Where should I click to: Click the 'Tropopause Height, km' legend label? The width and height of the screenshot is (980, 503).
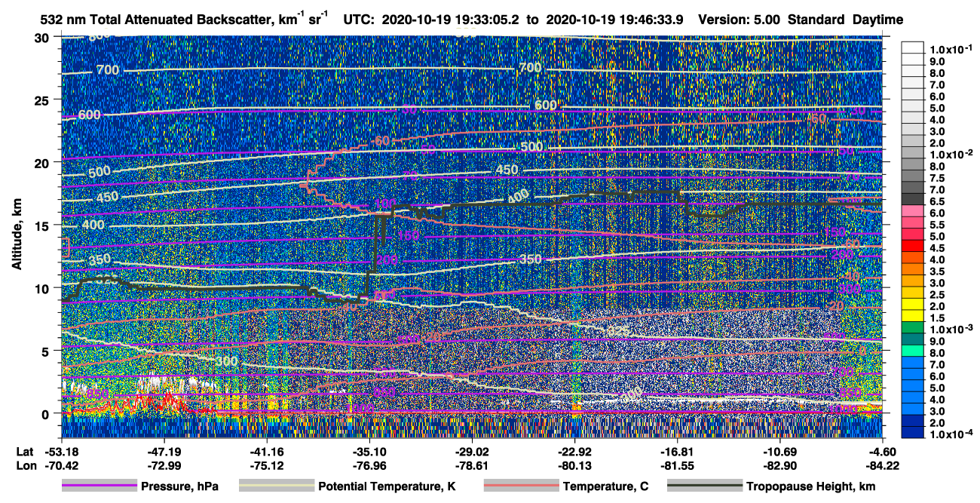(811, 487)
